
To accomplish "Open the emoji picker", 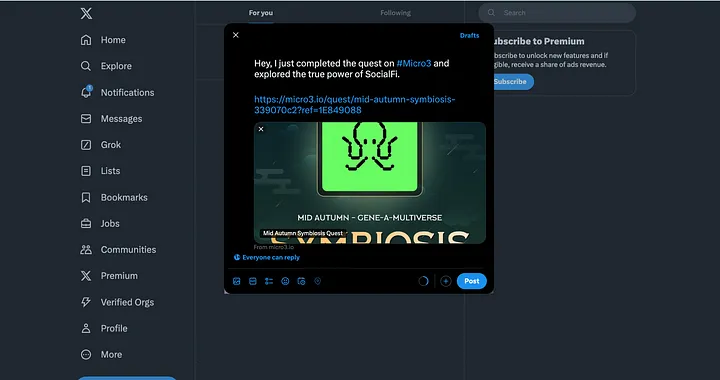I will 285,281.
